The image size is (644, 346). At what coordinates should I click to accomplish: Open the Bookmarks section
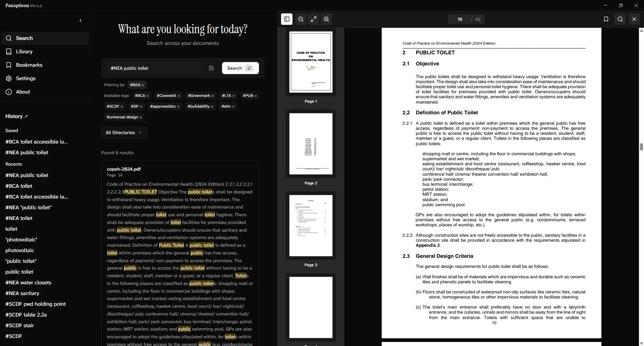tap(29, 65)
